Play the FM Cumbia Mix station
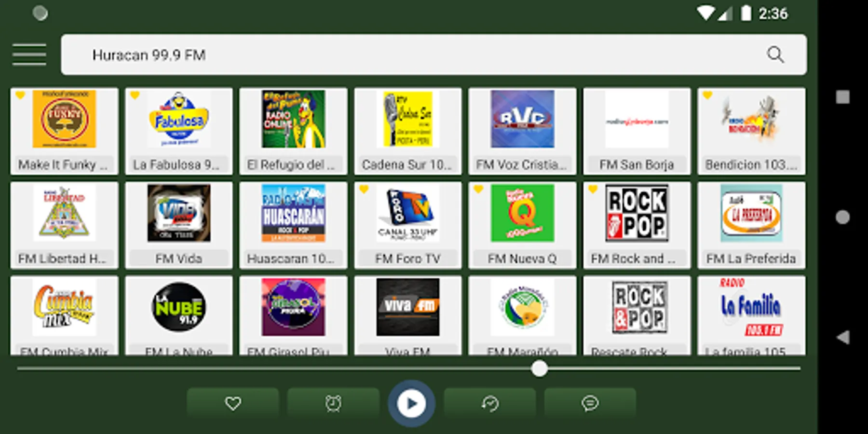868x434 pixels. [x=64, y=316]
